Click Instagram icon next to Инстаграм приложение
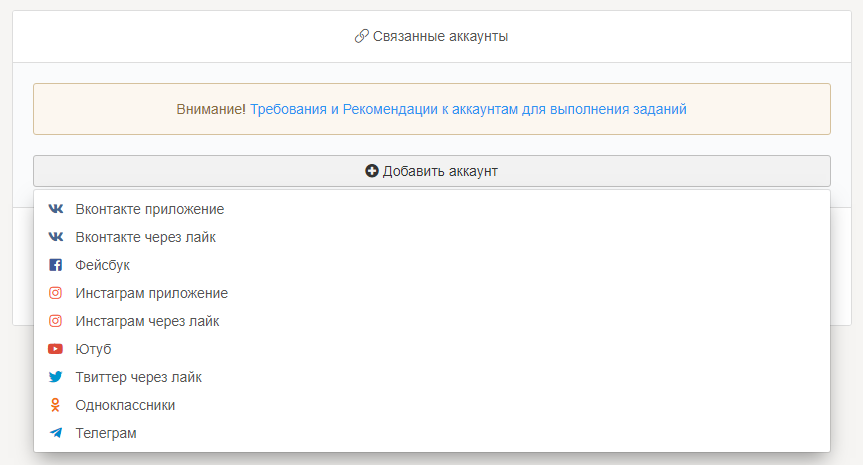Viewport: 863px width, 465px height. [56, 294]
